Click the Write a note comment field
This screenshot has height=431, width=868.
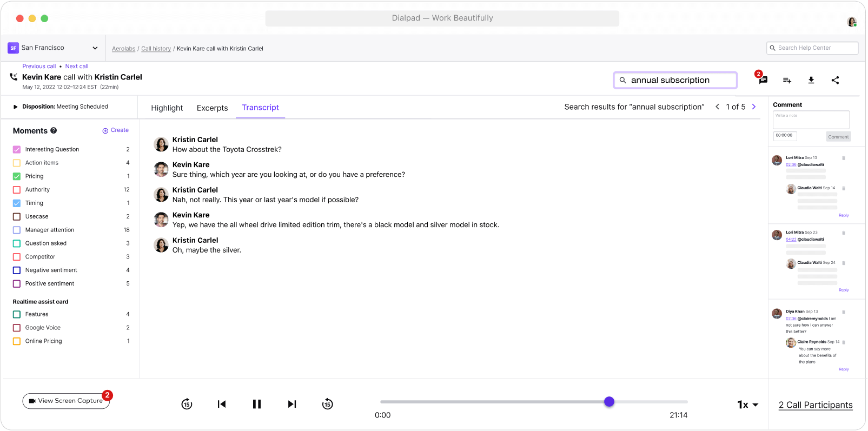point(811,120)
